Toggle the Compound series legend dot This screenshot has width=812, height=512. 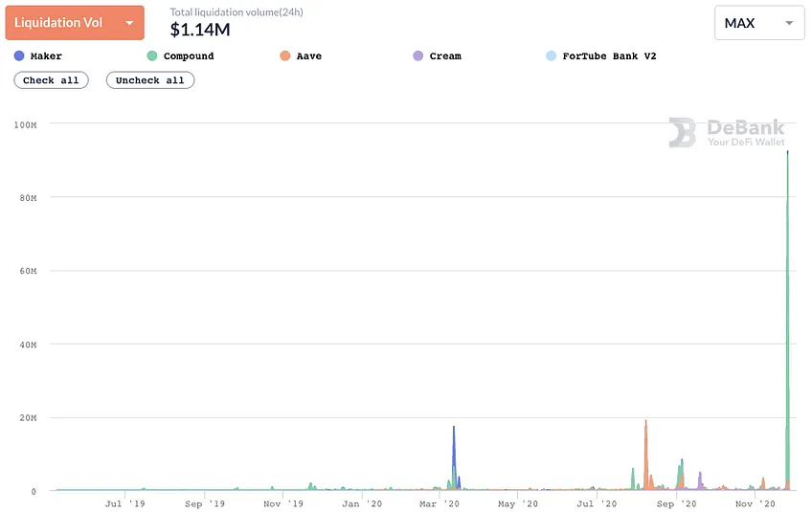point(151,56)
